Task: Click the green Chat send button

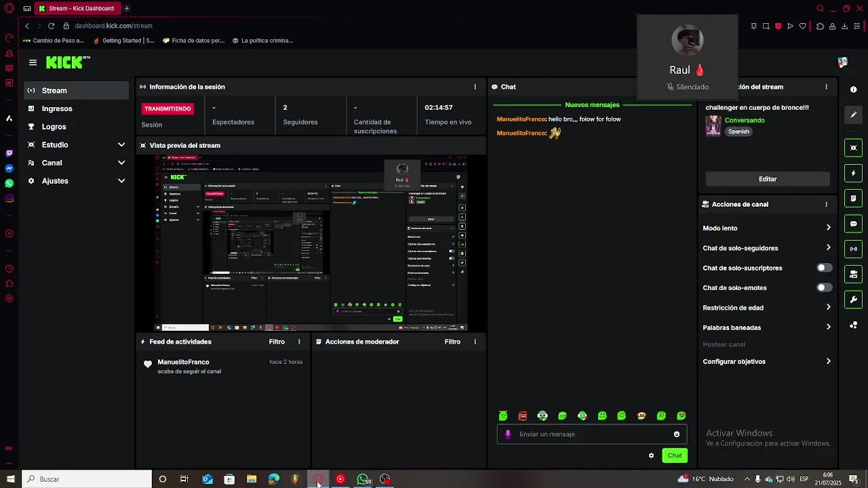Action: point(675,455)
